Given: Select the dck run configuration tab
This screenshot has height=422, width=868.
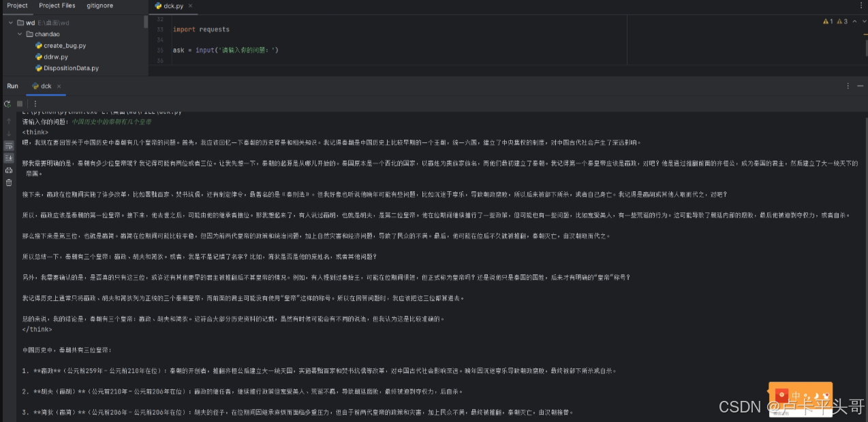Looking at the screenshot, I should pos(46,86).
